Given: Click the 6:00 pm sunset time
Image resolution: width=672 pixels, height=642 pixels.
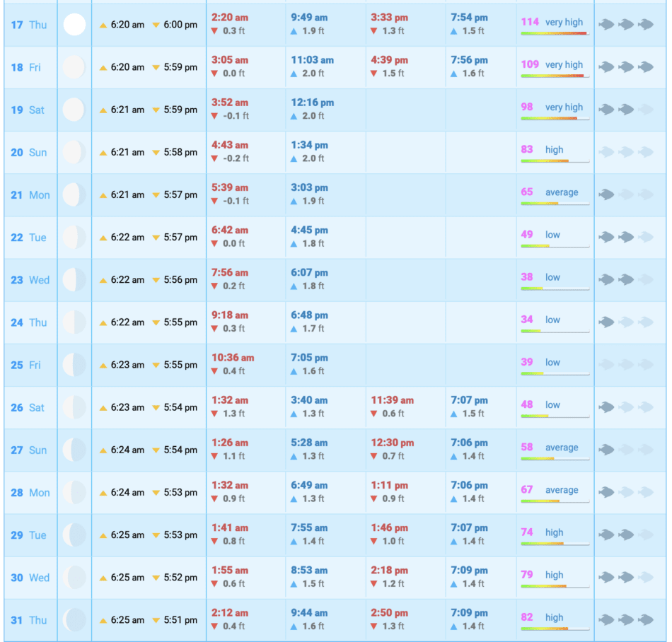Looking at the screenshot, I should pos(180,25).
